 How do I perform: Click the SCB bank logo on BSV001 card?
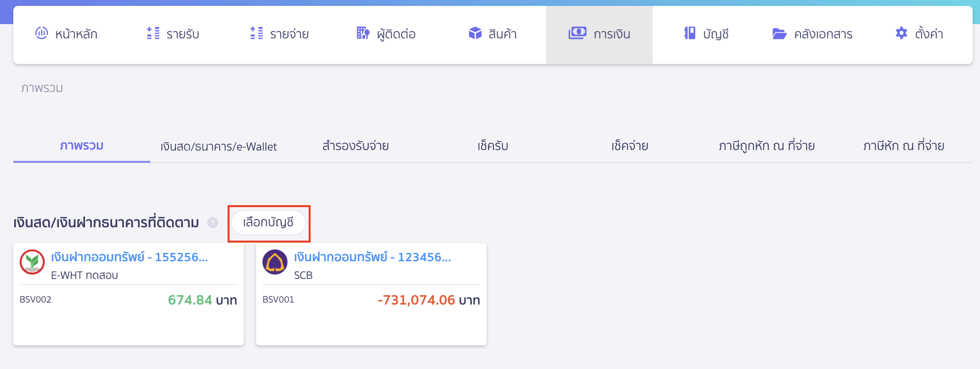coord(275,262)
